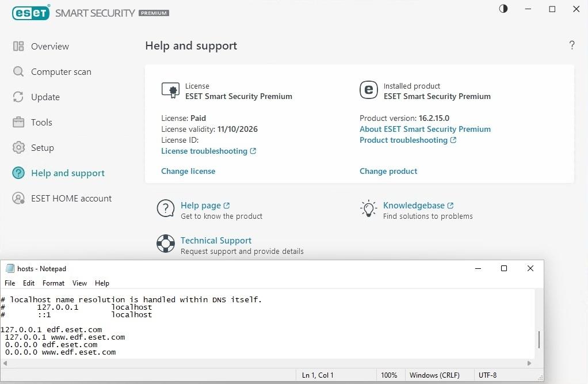
Task: Click the external link icon beside License troubleshooting
Action: click(x=253, y=151)
